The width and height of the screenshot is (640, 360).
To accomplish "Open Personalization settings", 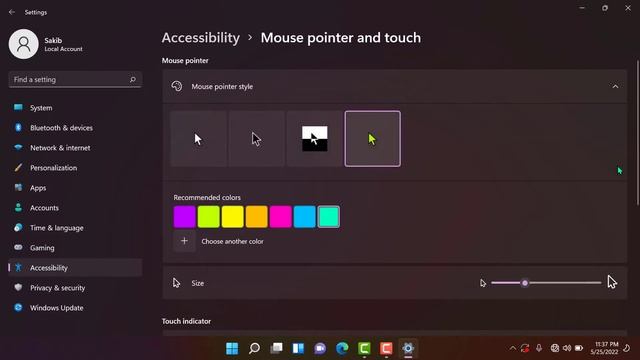I will 75,168.
